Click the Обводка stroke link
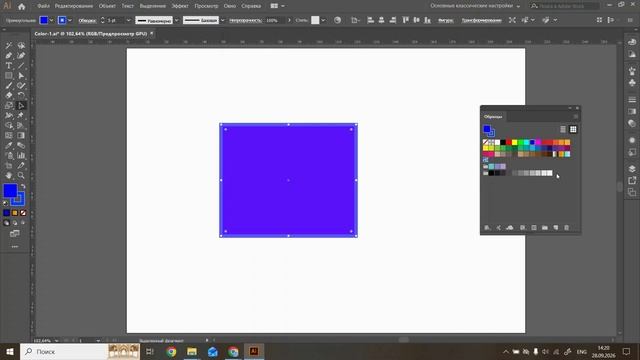 [x=87, y=20]
